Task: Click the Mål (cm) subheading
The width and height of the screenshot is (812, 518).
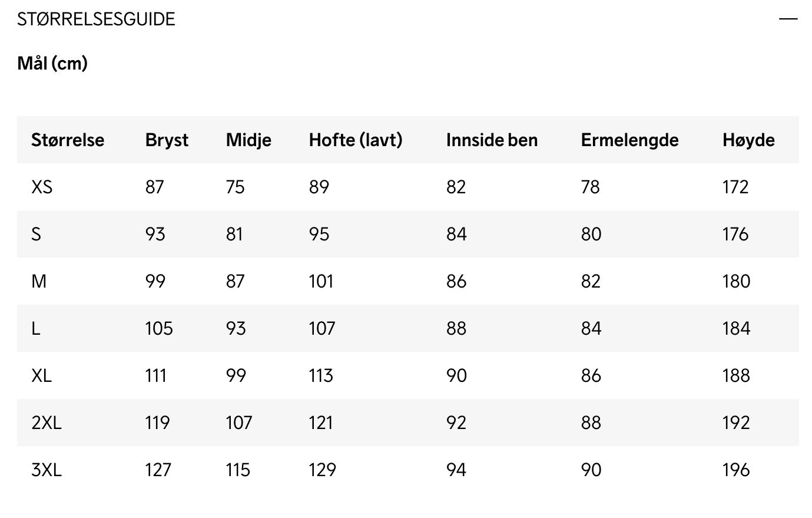Action: coord(52,63)
